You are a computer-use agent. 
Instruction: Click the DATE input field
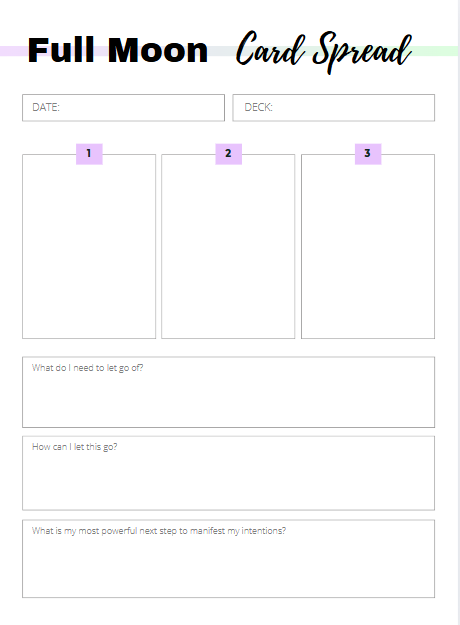[x=124, y=108]
